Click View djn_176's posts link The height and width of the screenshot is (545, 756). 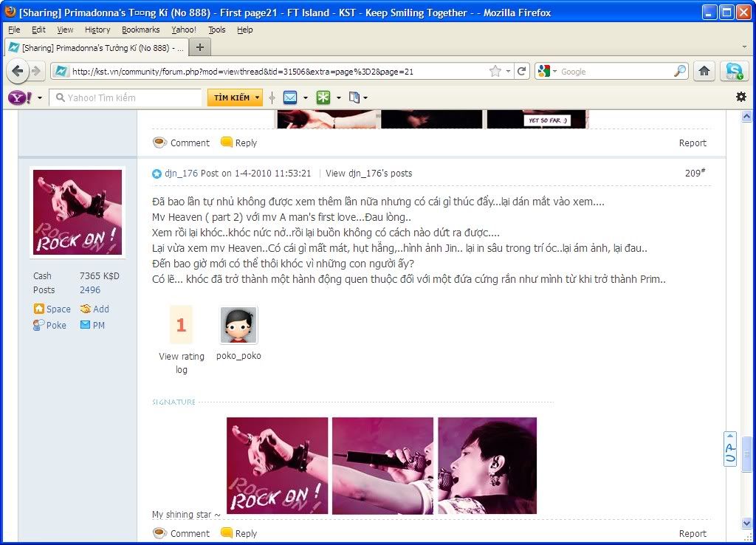pyautogui.click(x=369, y=173)
